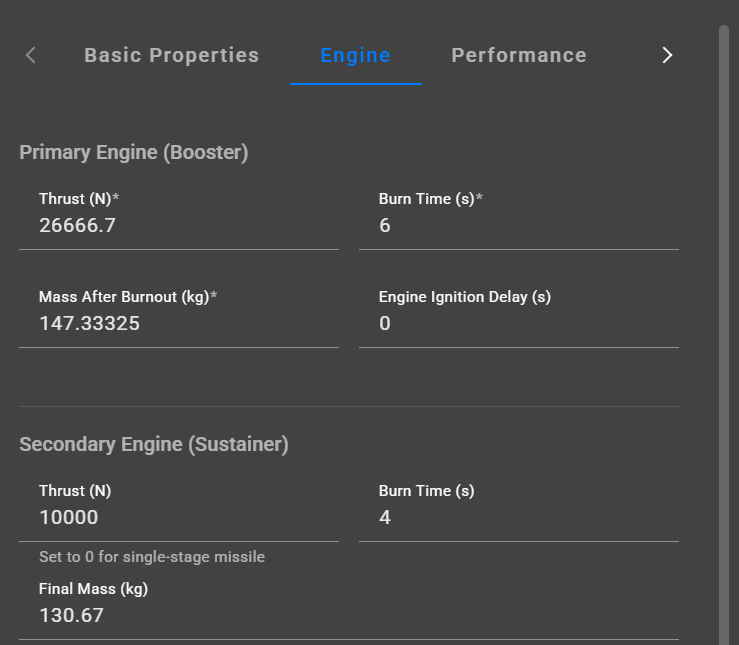The width and height of the screenshot is (739, 645).
Task: Select the Engine tab
Action: 355,56
